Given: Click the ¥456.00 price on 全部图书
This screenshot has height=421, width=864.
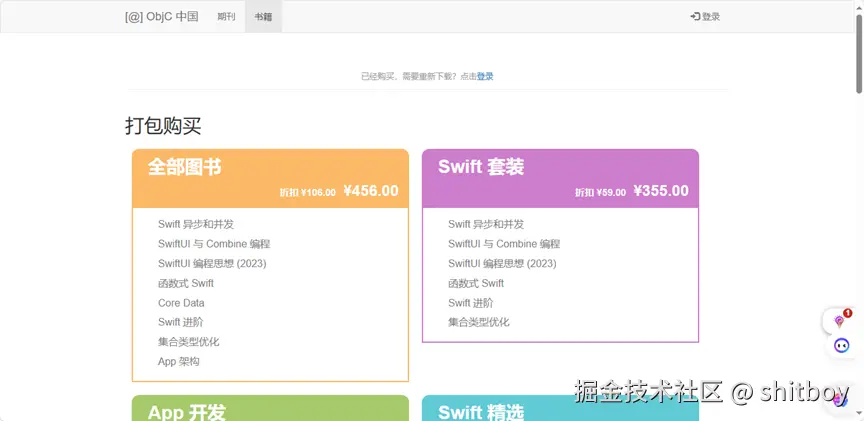Looking at the screenshot, I should click(x=371, y=191).
